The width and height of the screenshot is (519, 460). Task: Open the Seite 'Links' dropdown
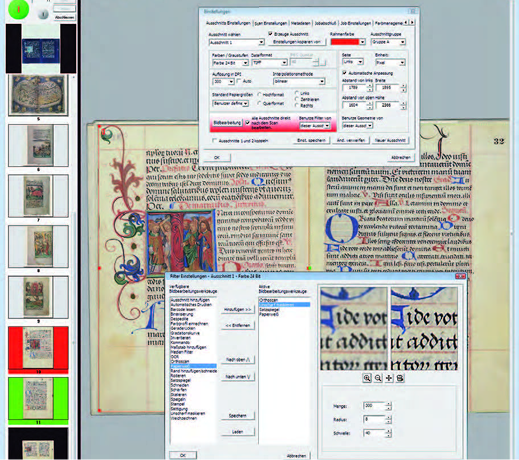[x=353, y=62]
